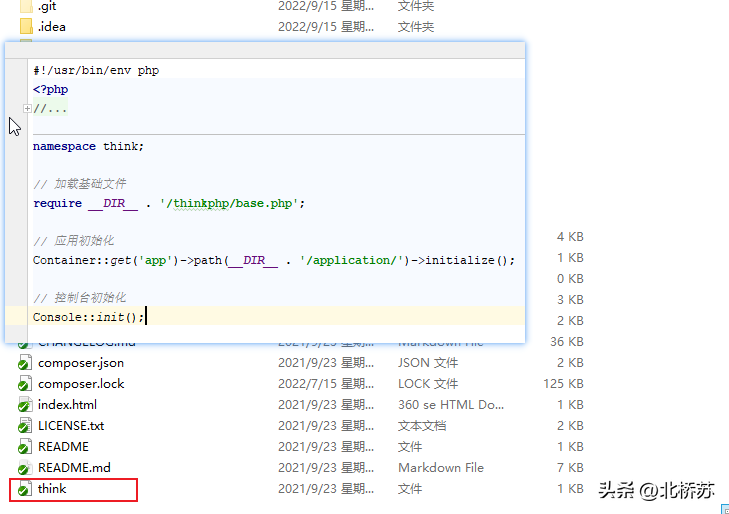The width and height of the screenshot is (729, 514).
Task: Click the .git folder name
Action: [x=47, y=6]
